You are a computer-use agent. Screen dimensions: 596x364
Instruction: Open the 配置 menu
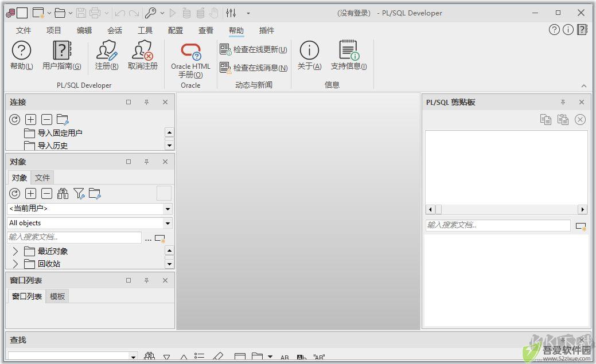175,30
